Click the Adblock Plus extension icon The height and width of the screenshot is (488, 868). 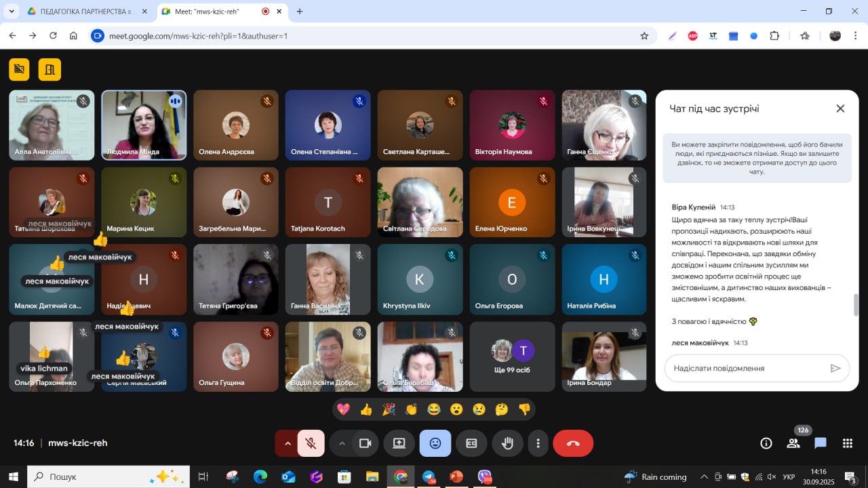point(692,36)
